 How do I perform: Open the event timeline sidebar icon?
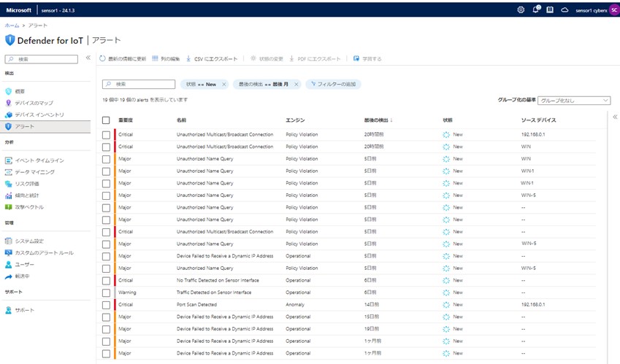point(8,160)
